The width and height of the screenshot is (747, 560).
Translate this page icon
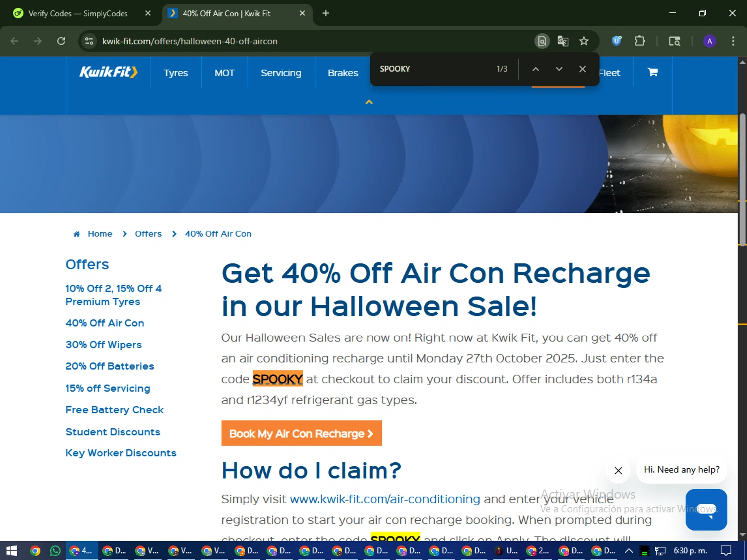563,41
